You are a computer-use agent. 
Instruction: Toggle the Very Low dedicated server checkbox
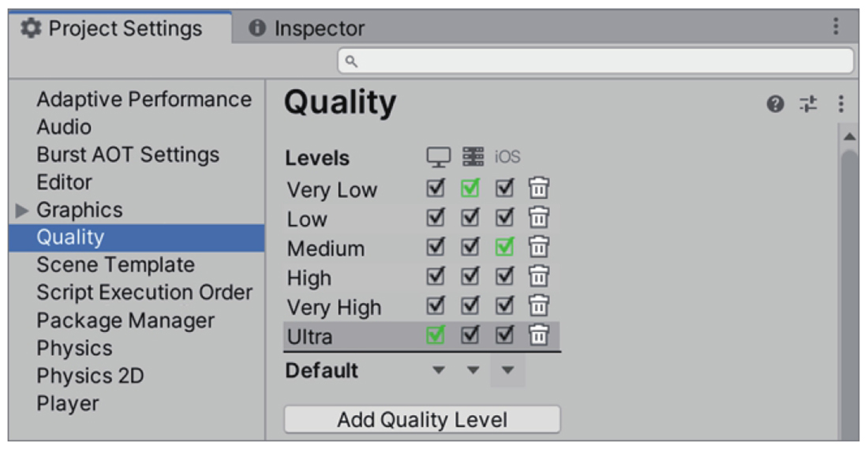pos(470,189)
